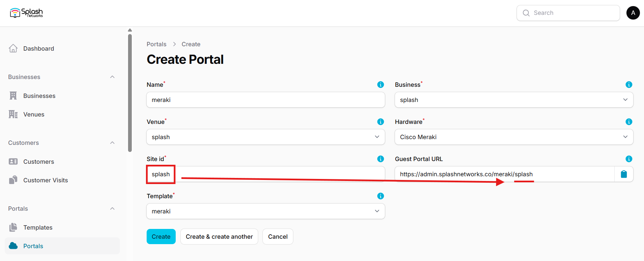Image resolution: width=644 pixels, height=261 pixels.
Task: Click the top Search box
Action: pyautogui.click(x=568, y=13)
